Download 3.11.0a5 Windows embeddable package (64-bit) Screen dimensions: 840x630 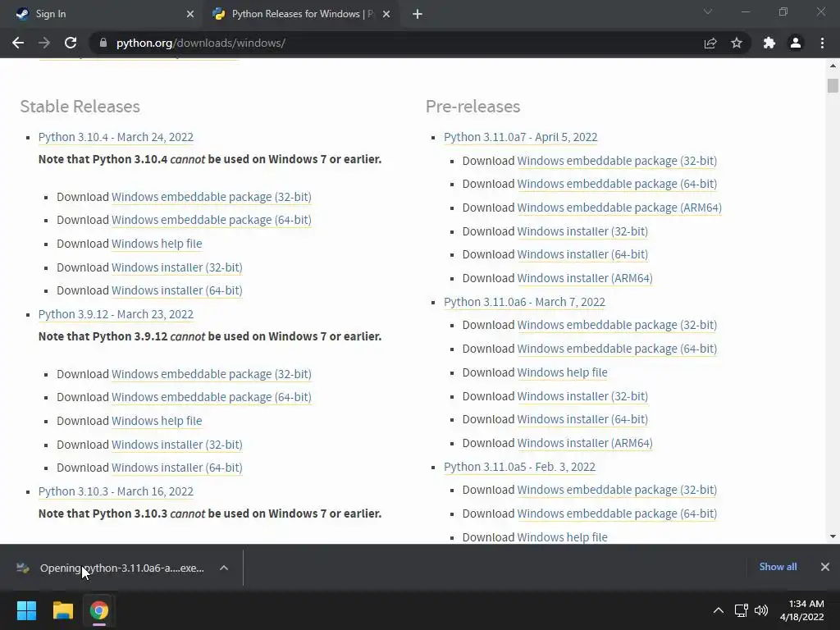coord(617,514)
